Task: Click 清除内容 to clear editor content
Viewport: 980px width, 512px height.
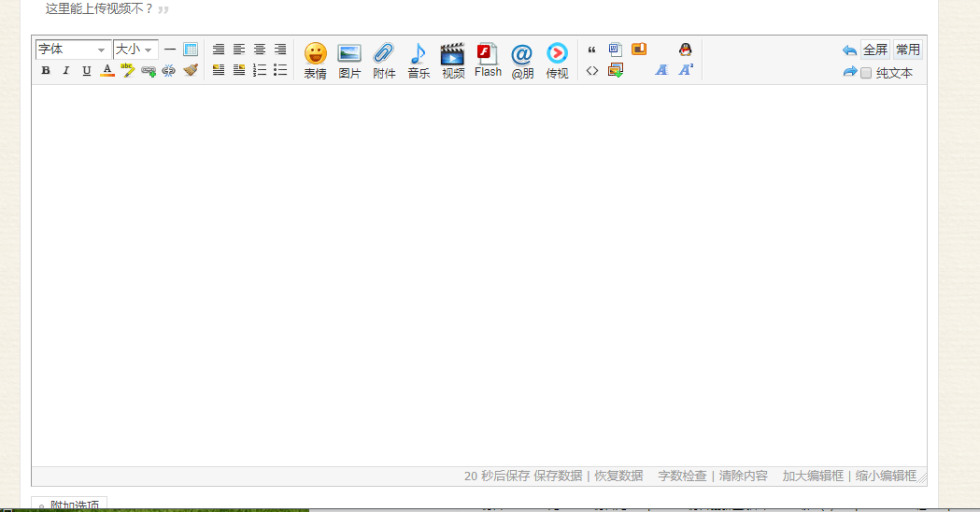Action: [743, 476]
